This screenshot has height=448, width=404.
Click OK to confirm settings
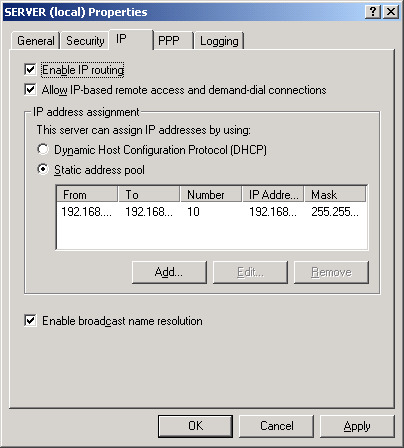(195, 426)
